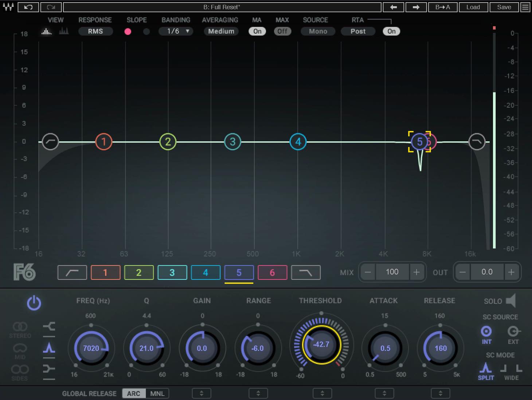532x400 pixels.
Task: Decrease MIX with minus button
Action: pos(368,272)
